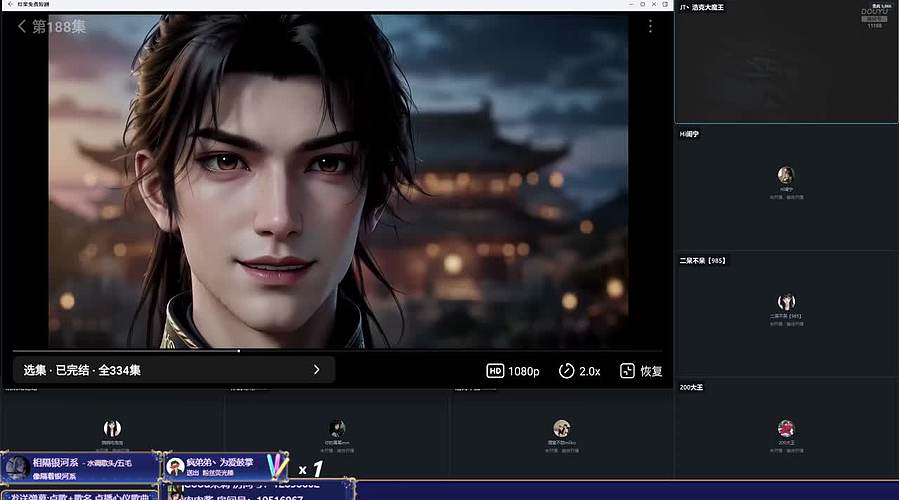
Task: Select the Hi闺宁 user avatar
Action: click(785, 175)
